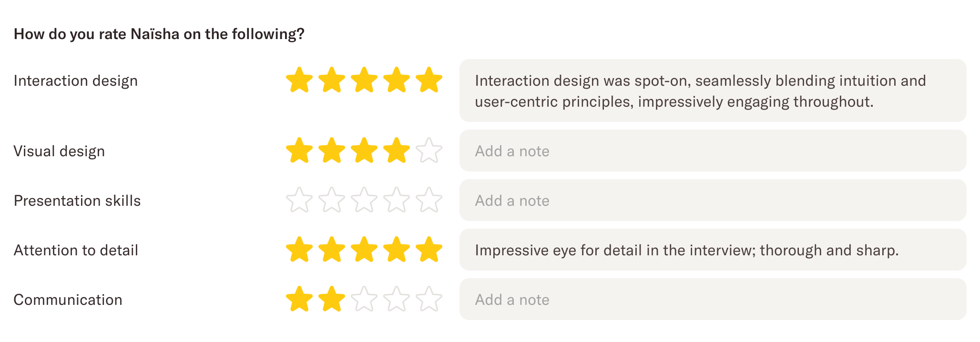Set Communication rating to one star

299,300
